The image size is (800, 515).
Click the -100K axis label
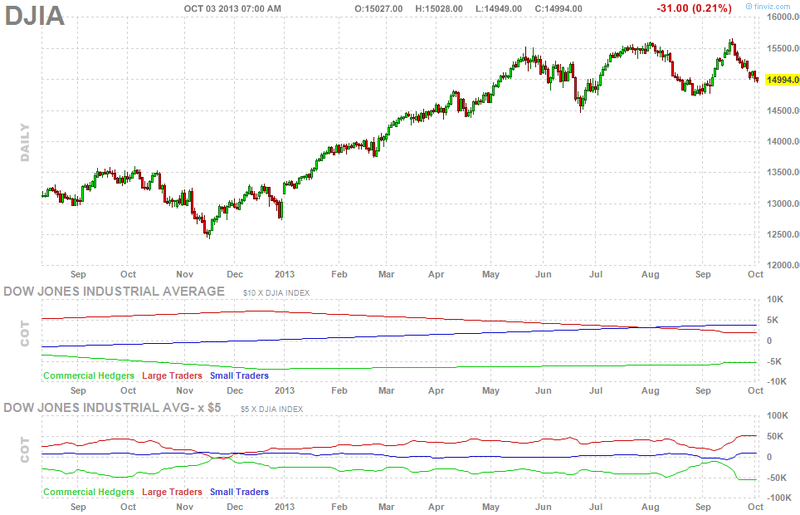779,498
